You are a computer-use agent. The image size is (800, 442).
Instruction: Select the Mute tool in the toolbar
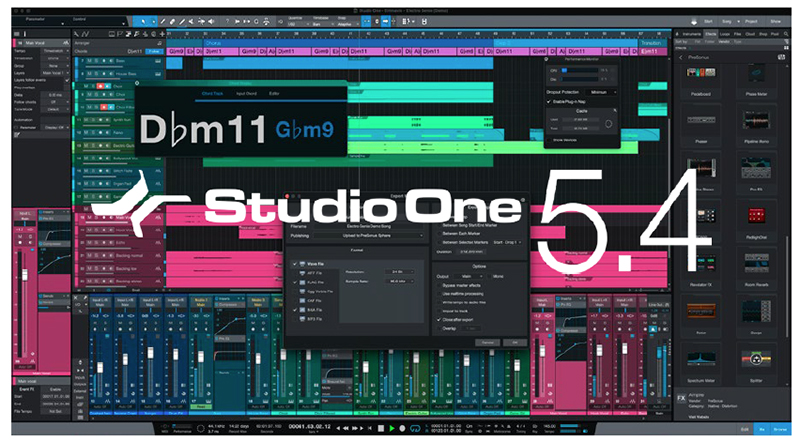192,21
